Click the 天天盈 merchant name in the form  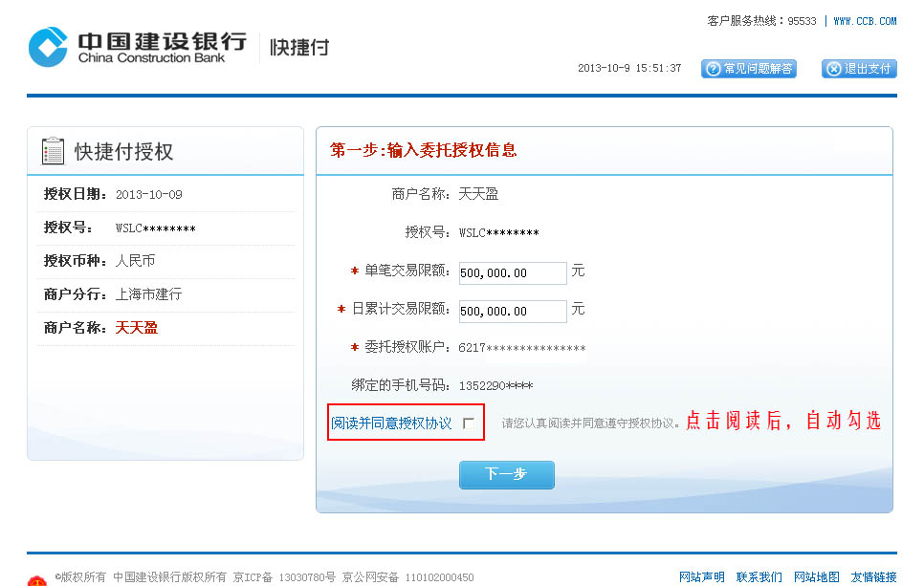click(x=478, y=194)
